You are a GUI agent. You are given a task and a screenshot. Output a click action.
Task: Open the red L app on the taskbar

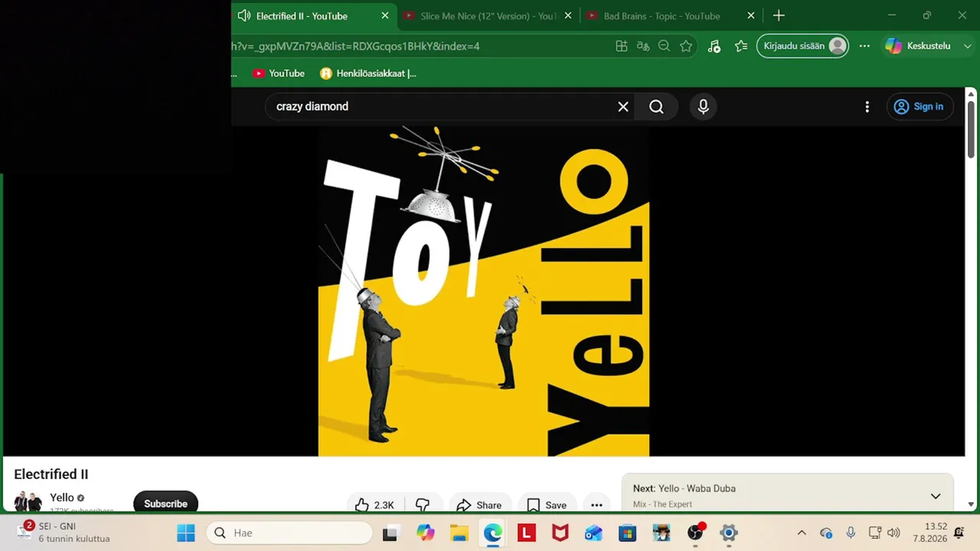[527, 533]
